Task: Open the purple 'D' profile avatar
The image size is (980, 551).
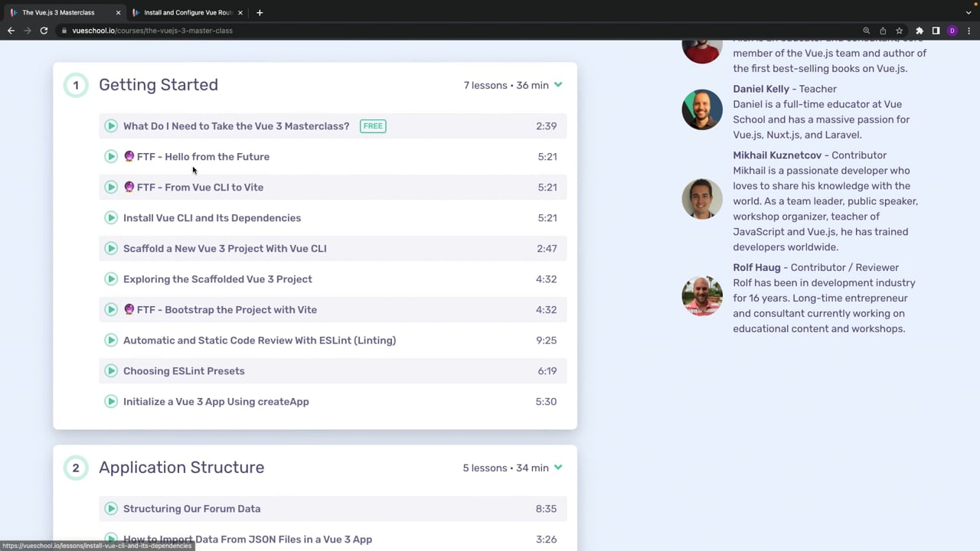Action: click(952, 31)
